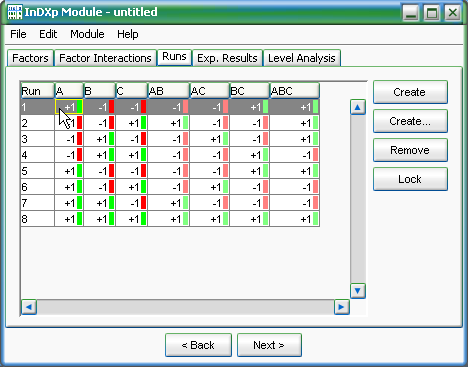Select run number 8 row label
Screen dimensions: 468x367
point(37,219)
